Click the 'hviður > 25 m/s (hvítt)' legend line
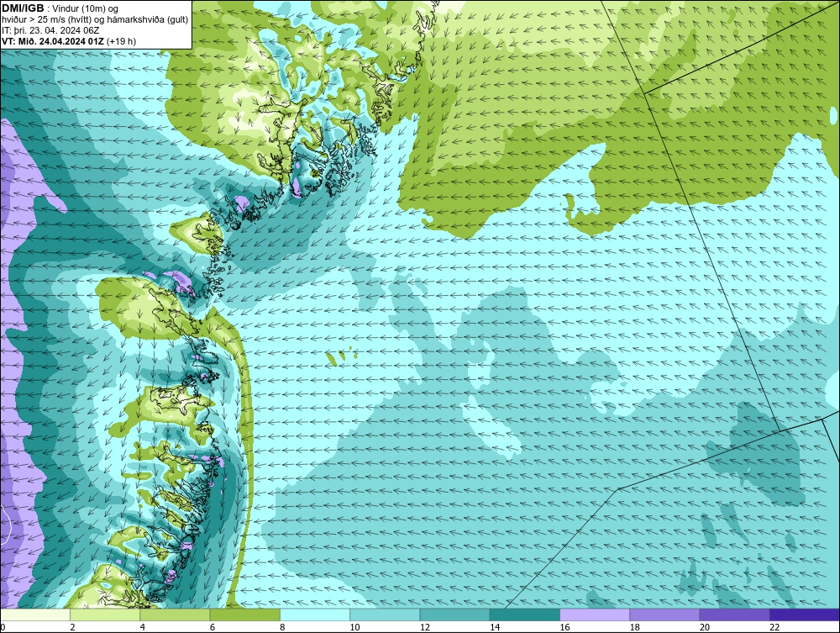Image resolution: width=840 pixels, height=633 pixels. click(x=95, y=19)
